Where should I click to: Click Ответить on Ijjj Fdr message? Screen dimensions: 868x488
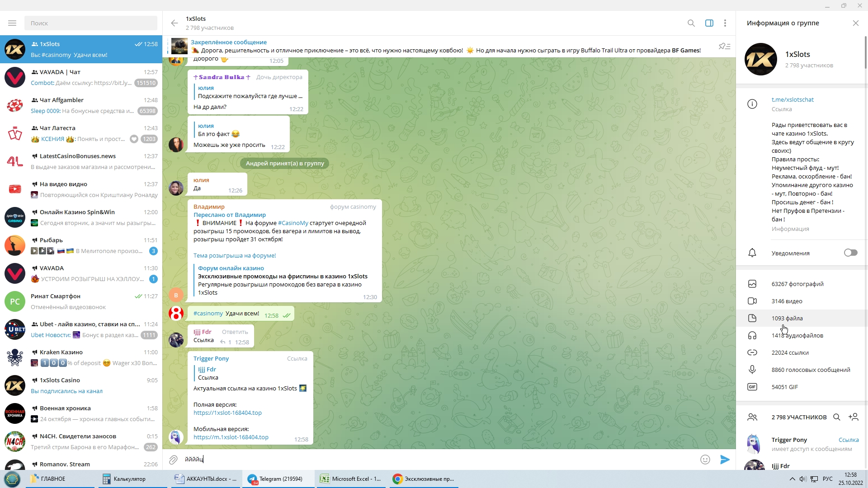235,332
